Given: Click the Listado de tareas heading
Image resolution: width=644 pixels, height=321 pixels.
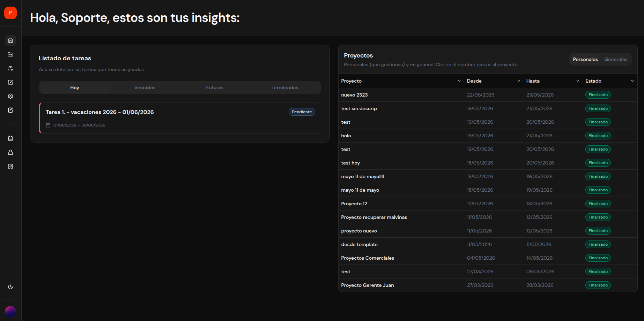Looking at the screenshot, I should [x=65, y=58].
